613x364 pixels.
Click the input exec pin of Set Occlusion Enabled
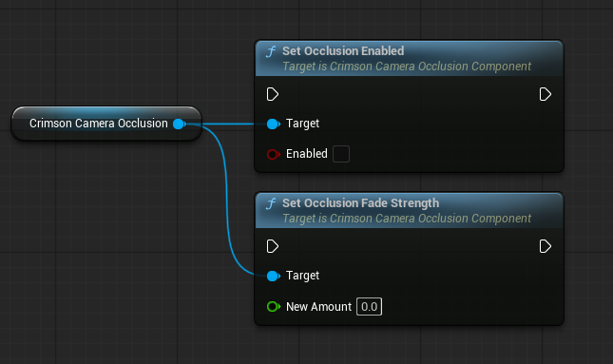click(x=273, y=94)
